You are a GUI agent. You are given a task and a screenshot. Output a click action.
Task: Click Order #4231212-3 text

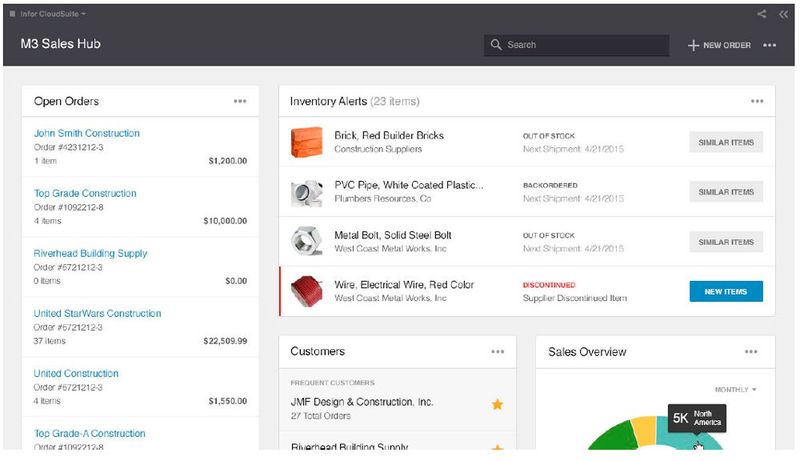pos(68,147)
